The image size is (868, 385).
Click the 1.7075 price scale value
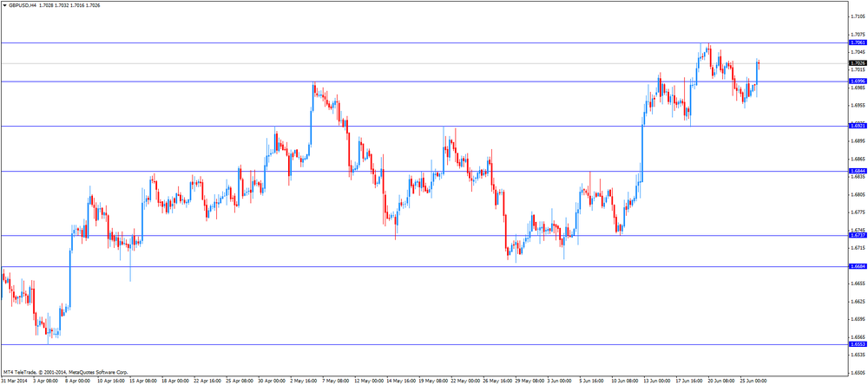[858, 35]
